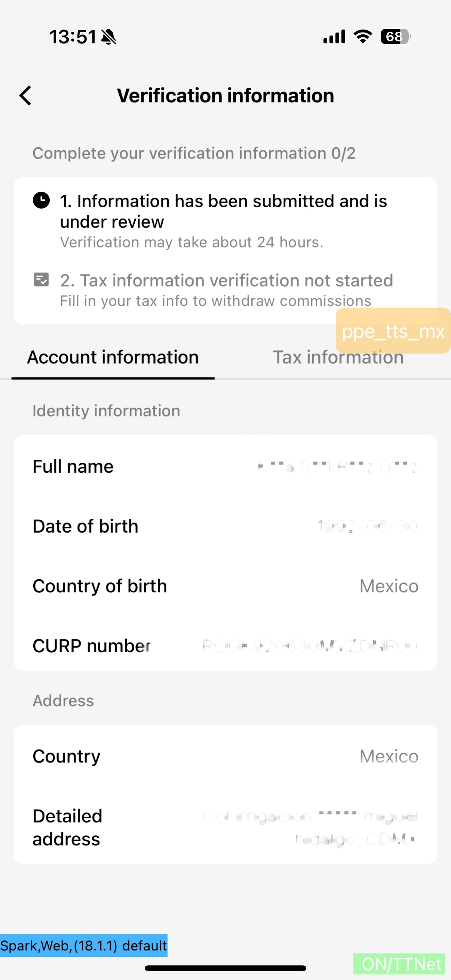
Task: Tap the address Country Mexico row
Action: pyautogui.click(x=225, y=756)
